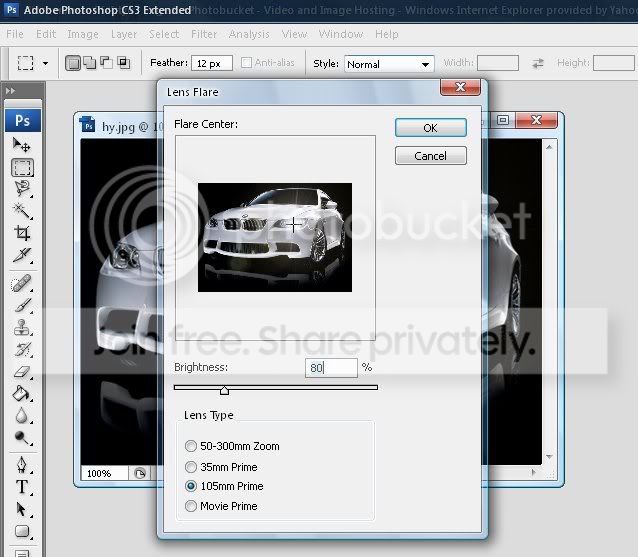Select the Blur tool
The image size is (638, 557).
pyautogui.click(x=22, y=416)
